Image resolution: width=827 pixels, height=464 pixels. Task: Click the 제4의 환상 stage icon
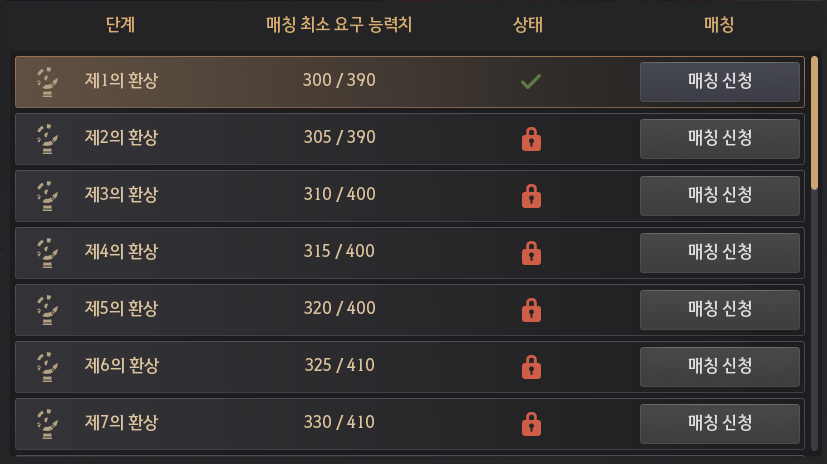[45, 252]
